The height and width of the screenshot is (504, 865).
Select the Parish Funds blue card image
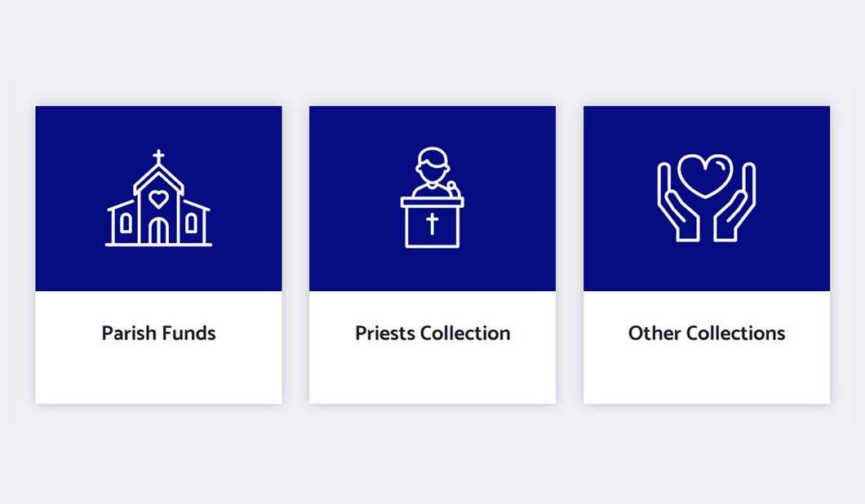pos(158,198)
